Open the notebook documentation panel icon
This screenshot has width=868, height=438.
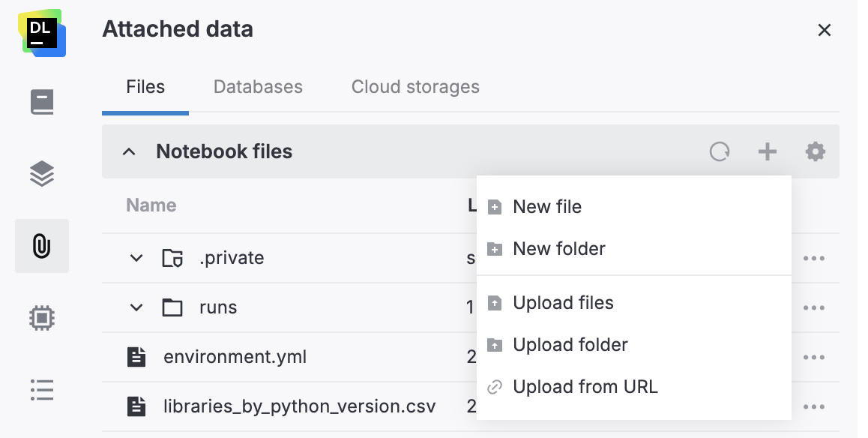[42, 102]
